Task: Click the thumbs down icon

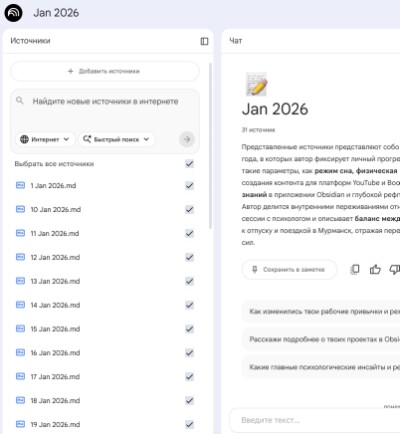Action: tap(395, 269)
